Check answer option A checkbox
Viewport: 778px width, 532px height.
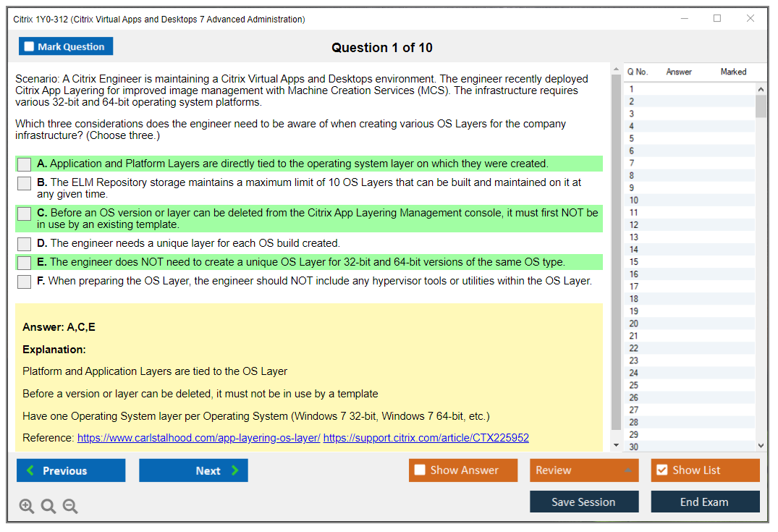(x=24, y=164)
